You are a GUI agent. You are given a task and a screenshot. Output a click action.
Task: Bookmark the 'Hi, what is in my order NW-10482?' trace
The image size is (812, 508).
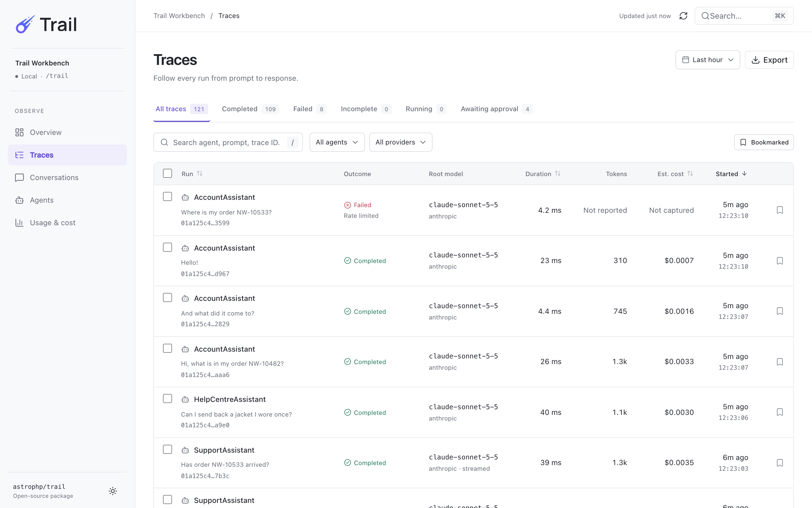[780, 362]
